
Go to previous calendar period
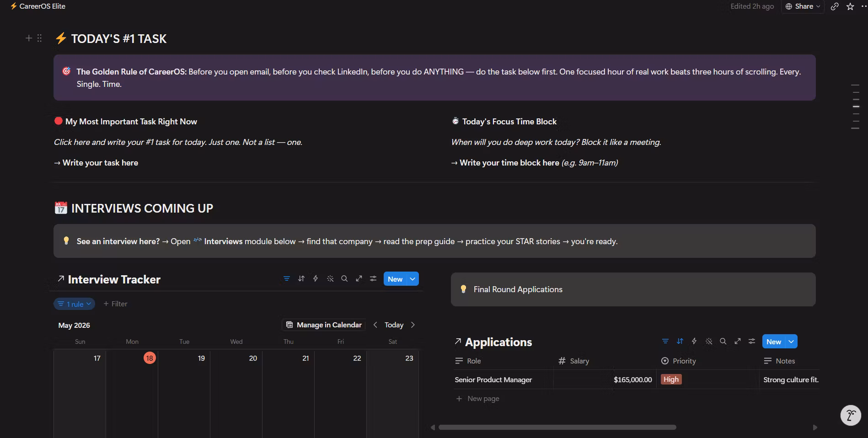pos(375,325)
